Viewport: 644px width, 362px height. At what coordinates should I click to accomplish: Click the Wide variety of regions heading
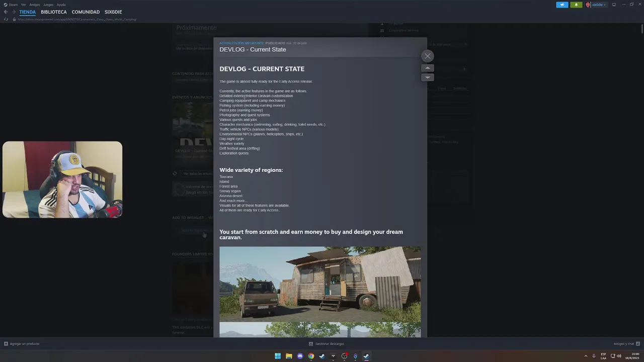point(251,170)
